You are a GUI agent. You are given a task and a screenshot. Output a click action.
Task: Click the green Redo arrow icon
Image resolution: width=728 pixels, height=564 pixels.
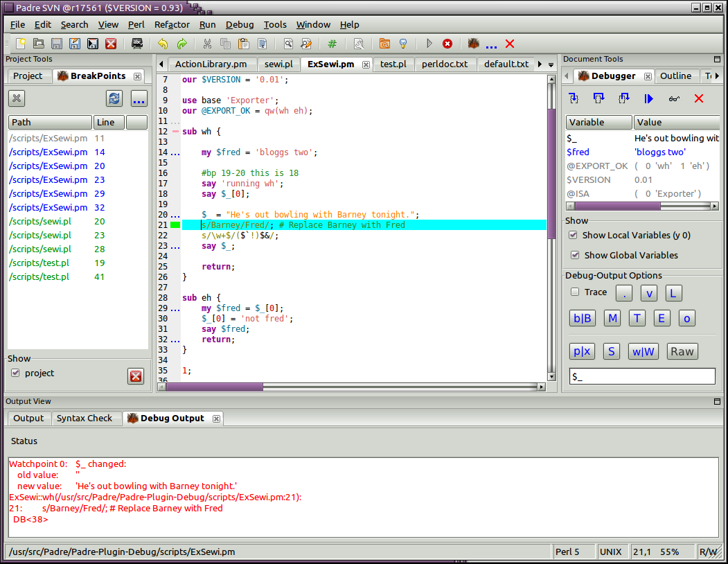coord(181,44)
